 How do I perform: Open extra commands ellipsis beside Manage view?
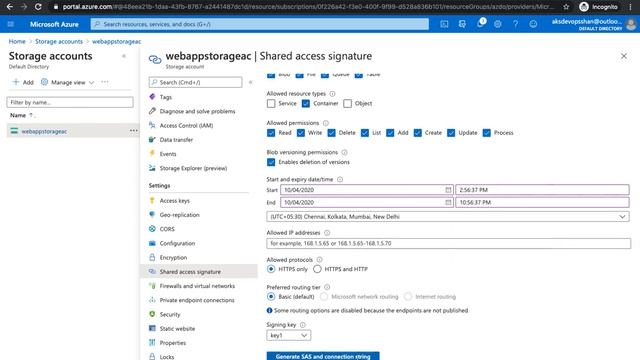click(105, 82)
